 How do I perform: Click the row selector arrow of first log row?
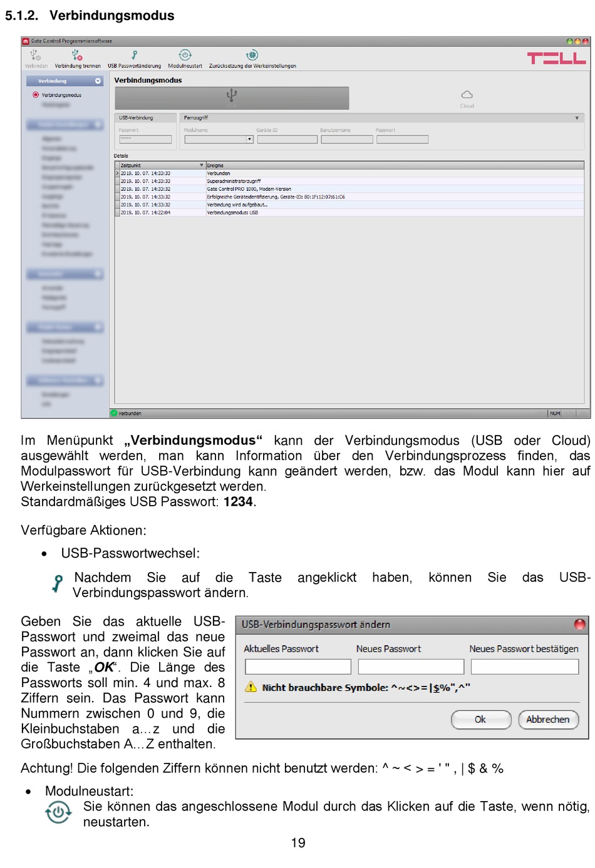click(x=117, y=173)
